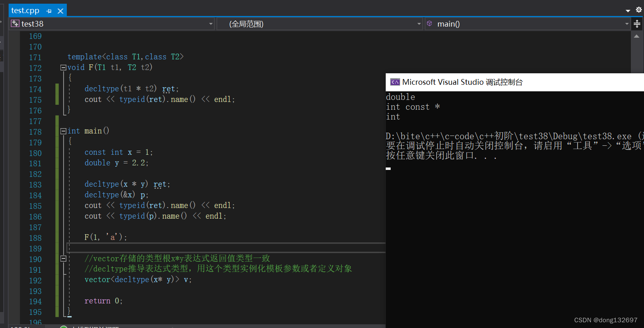Click line number 192
The image size is (644, 328).
[35, 280]
